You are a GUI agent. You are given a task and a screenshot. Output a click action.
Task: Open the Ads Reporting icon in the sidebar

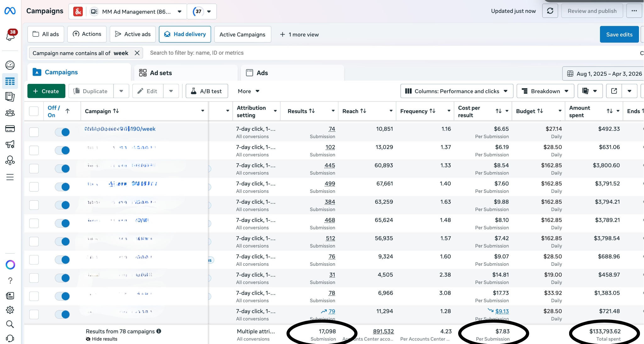pyautogui.click(x=10, y=97)
